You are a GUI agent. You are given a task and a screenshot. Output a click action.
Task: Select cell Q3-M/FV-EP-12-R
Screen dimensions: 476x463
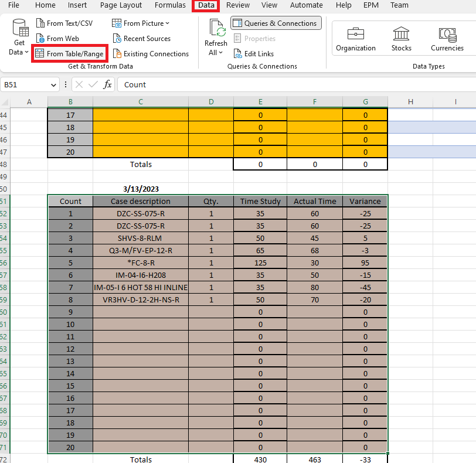click(x=141, y=250)
